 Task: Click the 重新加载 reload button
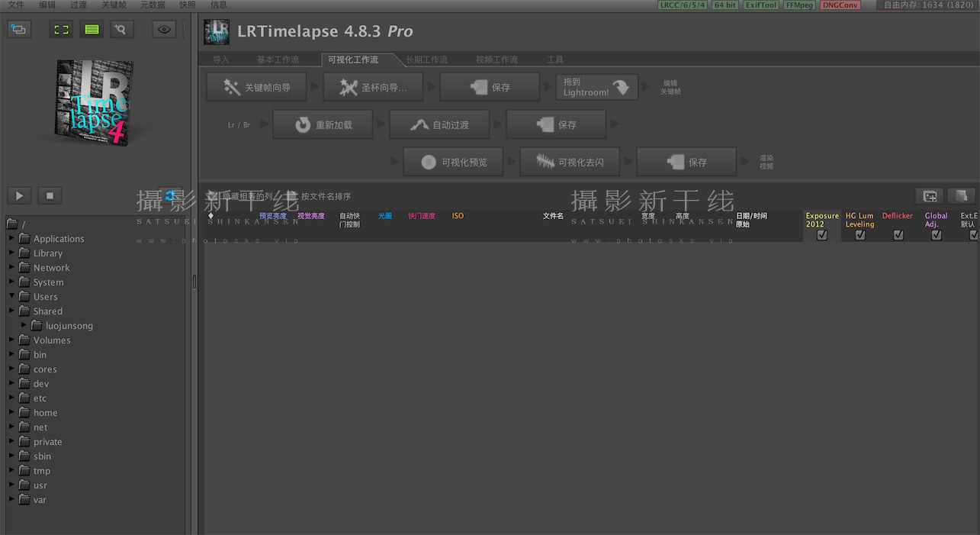point(323,124)
